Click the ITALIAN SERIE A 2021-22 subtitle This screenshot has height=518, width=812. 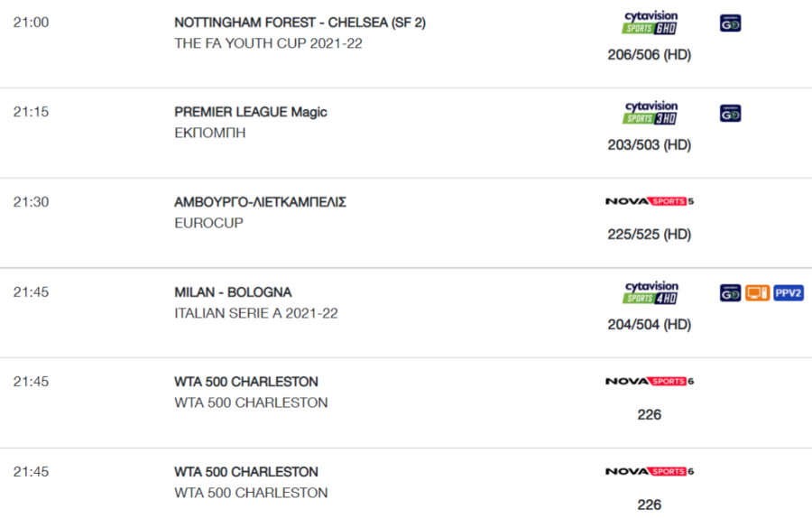(x=256, y=313)
